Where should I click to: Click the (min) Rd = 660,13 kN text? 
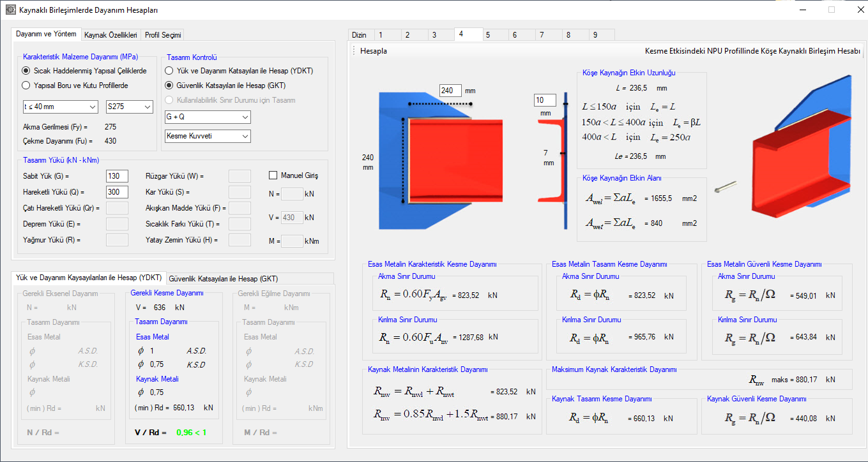174,408
